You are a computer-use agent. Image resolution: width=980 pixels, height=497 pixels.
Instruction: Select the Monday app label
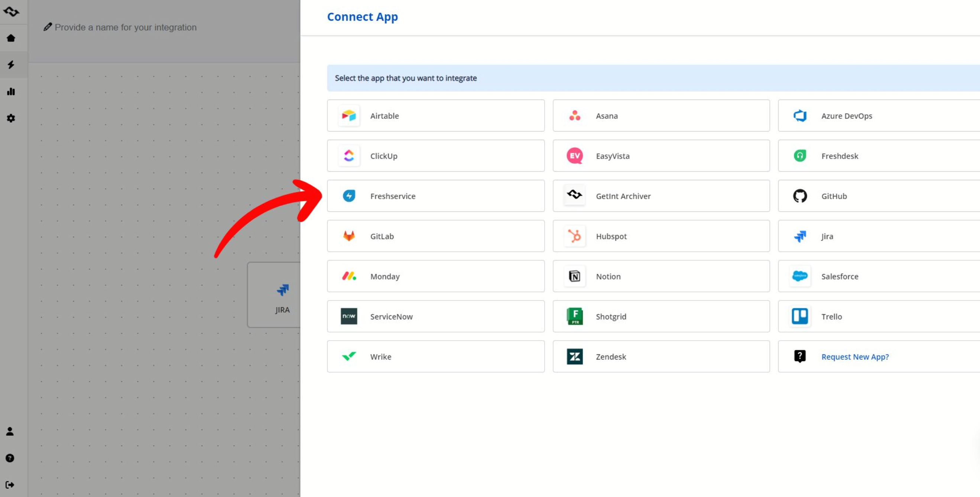[x=385, y=276]
